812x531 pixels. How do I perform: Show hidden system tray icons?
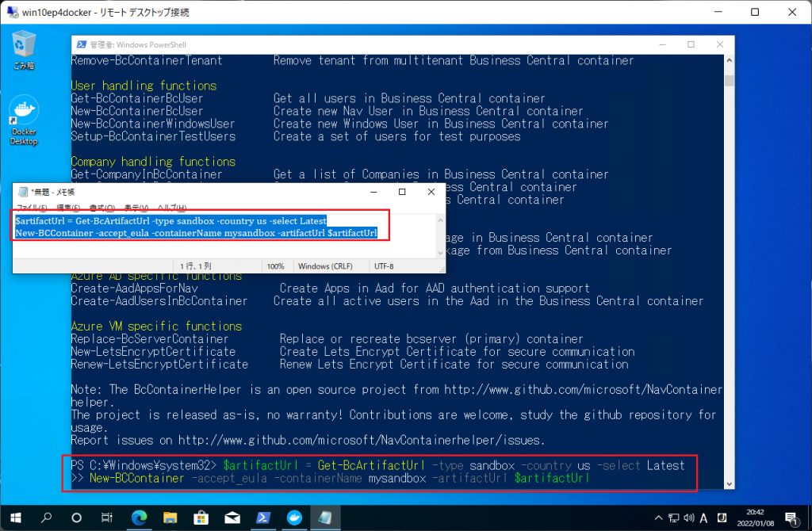658,518
